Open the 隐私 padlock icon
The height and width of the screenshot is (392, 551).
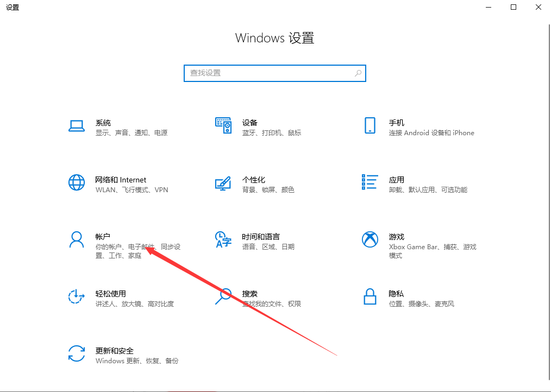click(370, 296)
